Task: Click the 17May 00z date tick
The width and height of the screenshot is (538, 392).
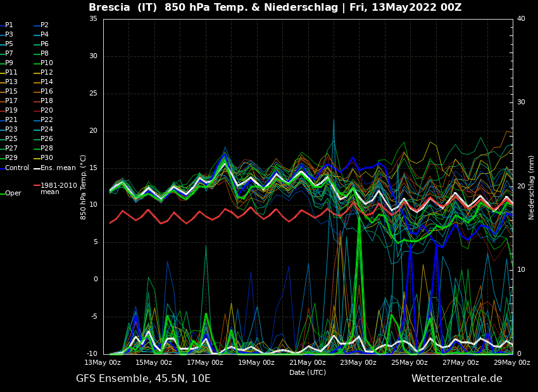Action: pyautogui.click(x=205, y=362)
